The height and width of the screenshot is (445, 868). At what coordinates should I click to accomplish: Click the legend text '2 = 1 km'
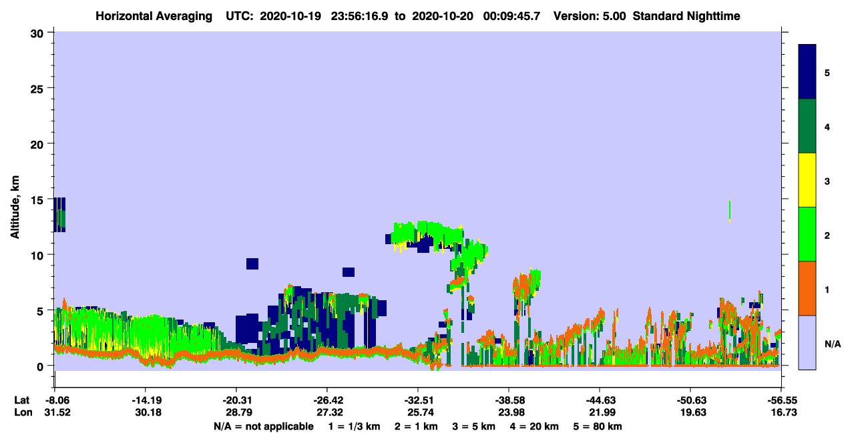tap(416, 426)
